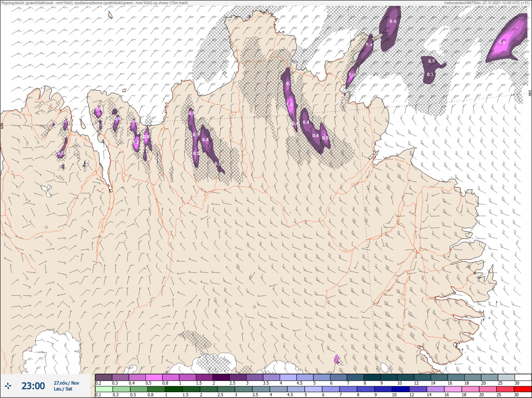Click the pink 18 swatch, lower legend row
Image resolution: width=532 pixels, height=398 pixels.
[x=471, y=389]
